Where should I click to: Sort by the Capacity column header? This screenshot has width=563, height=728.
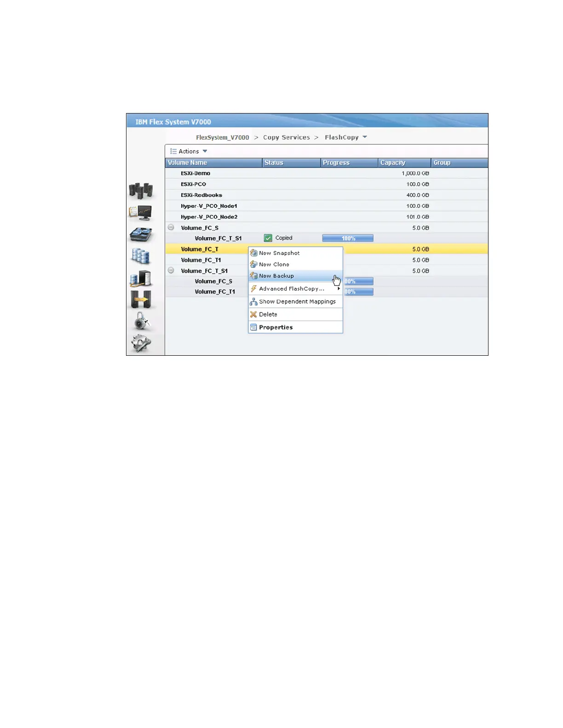click(405, 163)
